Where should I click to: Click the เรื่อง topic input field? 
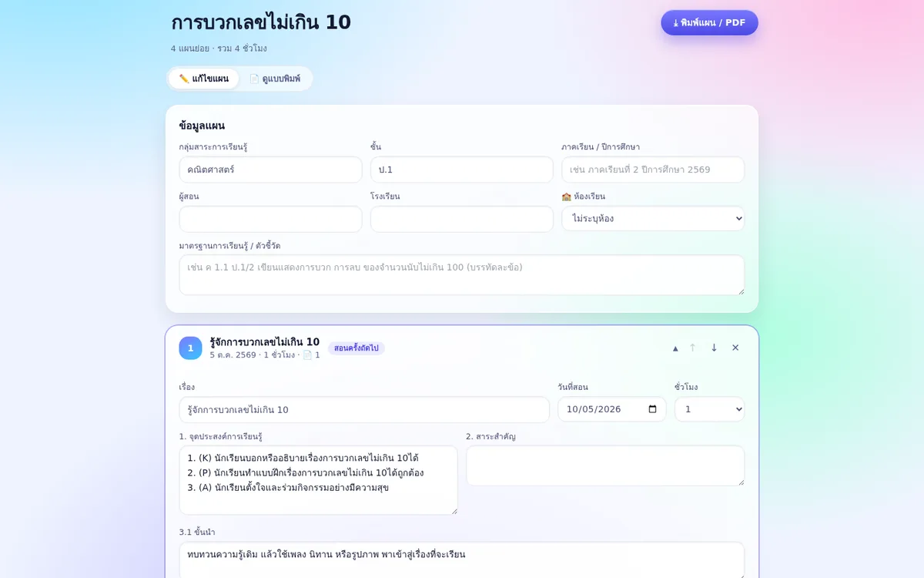pos(364,409)
